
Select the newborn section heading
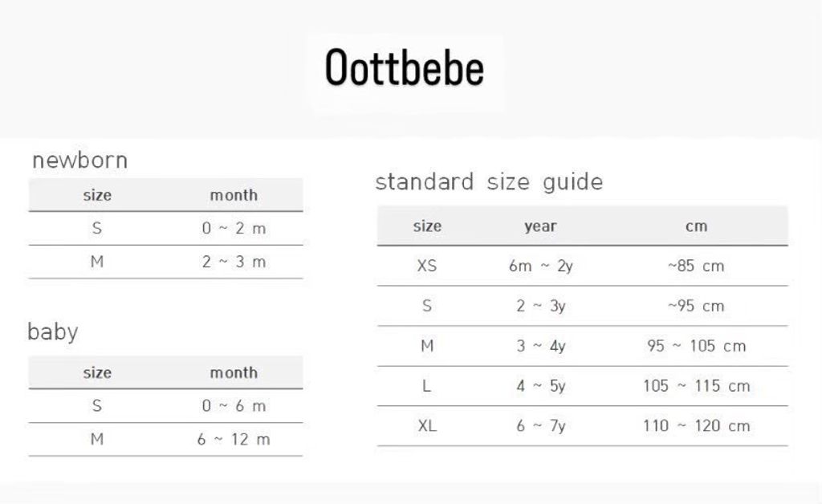[79, 161]
